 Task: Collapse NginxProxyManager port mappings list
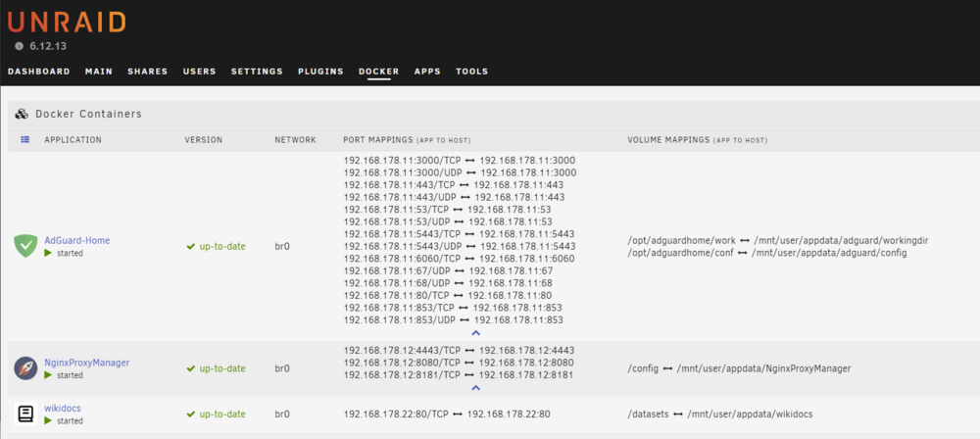tap(475, 388)
